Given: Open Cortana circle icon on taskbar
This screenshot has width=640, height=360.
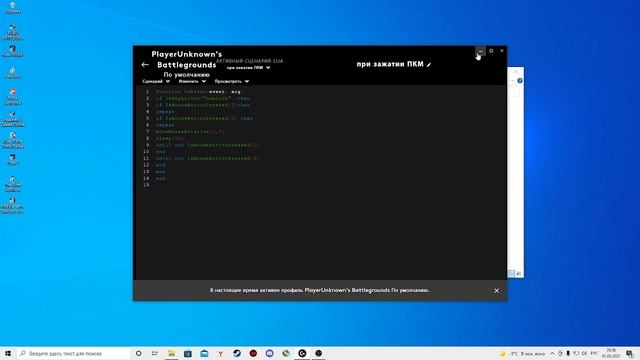Looking at the screenshot, I should tap(138, 353).
